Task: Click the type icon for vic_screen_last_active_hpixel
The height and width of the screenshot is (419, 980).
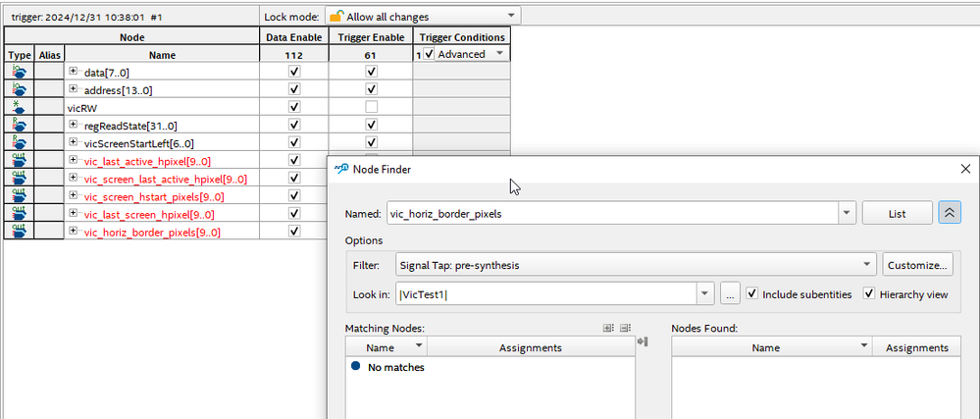Action: (x=20, y=179)
